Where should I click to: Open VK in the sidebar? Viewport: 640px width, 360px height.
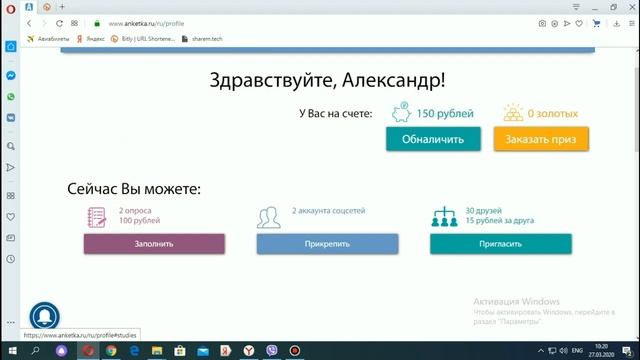tap(11, 118)
